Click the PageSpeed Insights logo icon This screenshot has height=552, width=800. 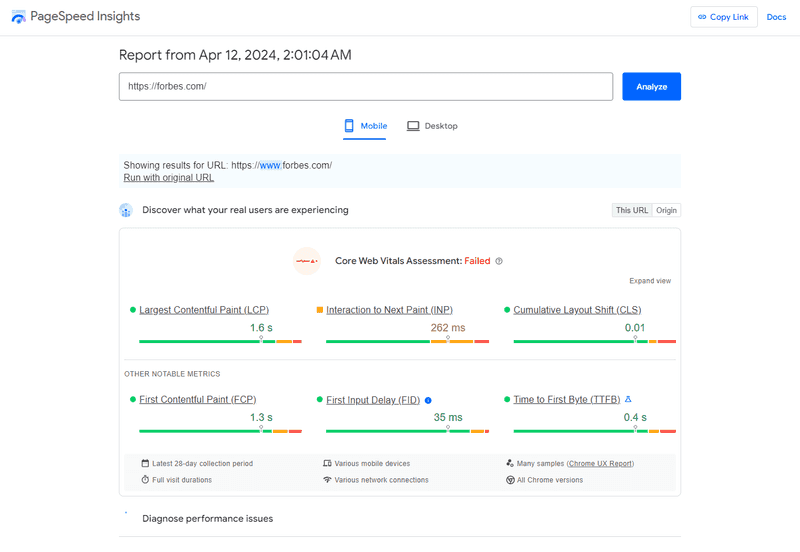point(18,17)
